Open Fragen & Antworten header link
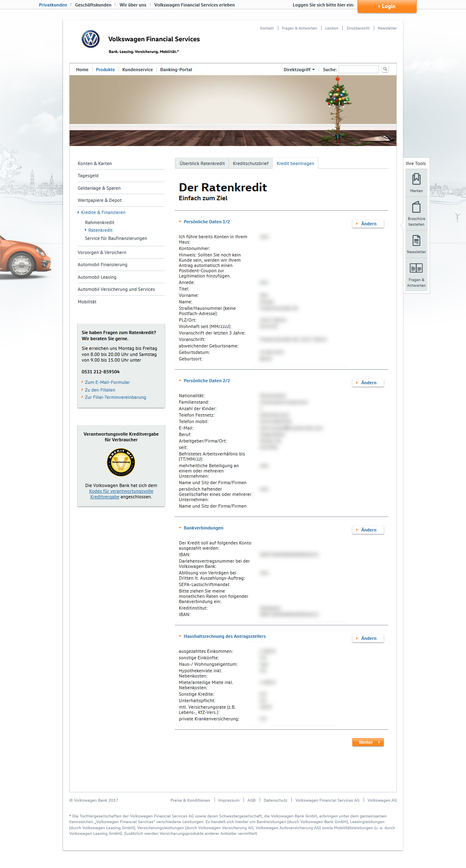The image size is (466, 868). click(x=299, y=28)
